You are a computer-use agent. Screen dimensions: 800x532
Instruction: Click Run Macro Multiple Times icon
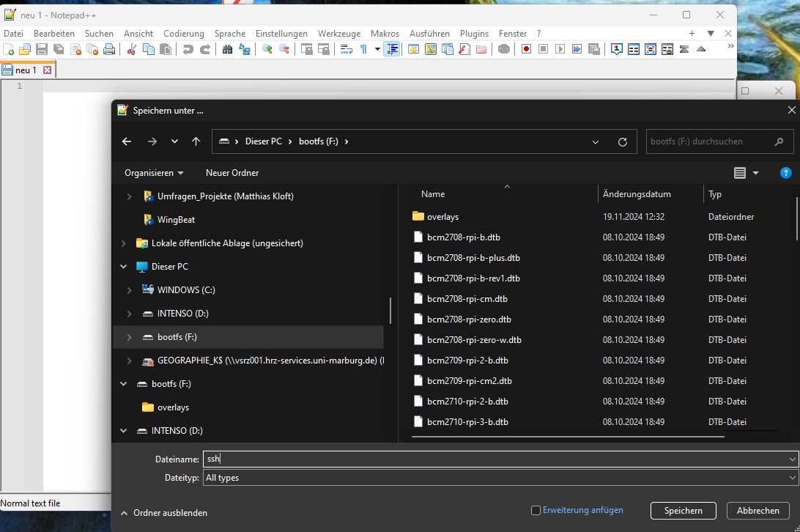coord(577,50)
